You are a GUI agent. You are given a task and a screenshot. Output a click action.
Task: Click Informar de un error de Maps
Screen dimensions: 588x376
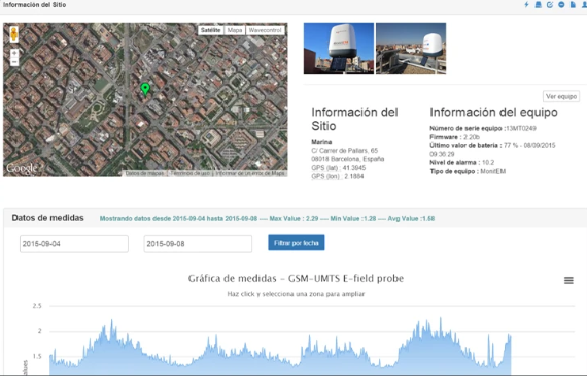[250, 173]
